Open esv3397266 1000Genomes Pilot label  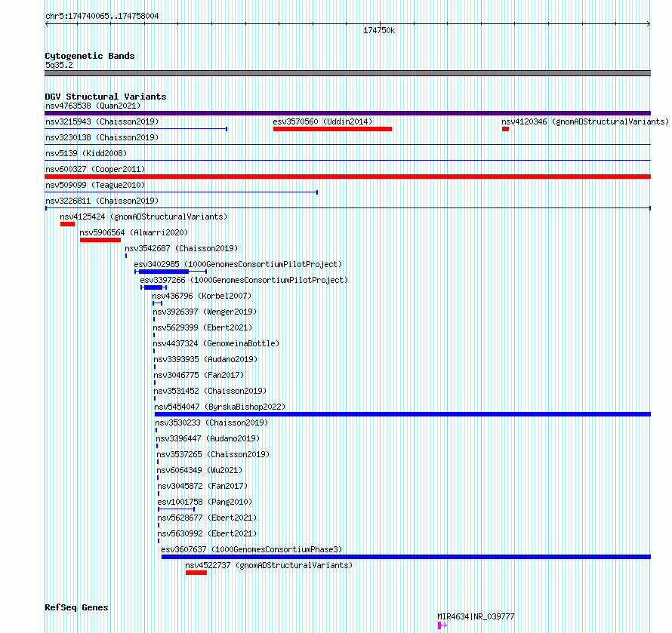(x=244, y=280)
